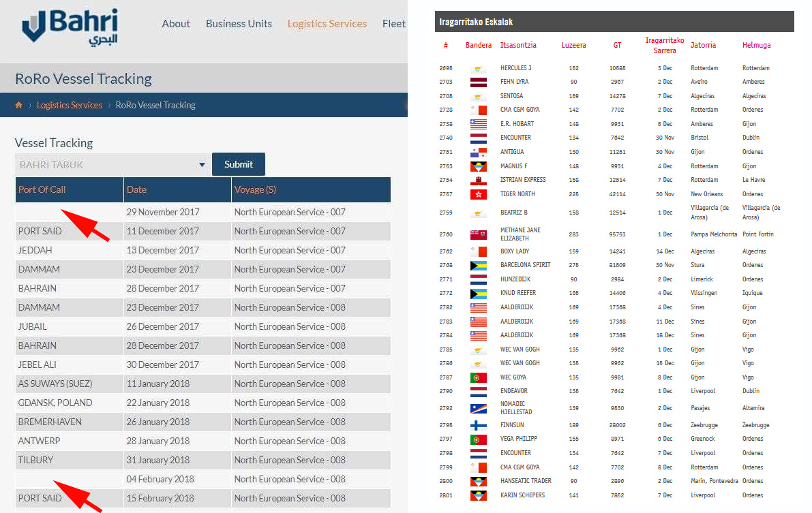Screen dimensions: 812x513
Task: Click flag icon in VEGA PHILIPP row
Action: (x=479, y=439)
